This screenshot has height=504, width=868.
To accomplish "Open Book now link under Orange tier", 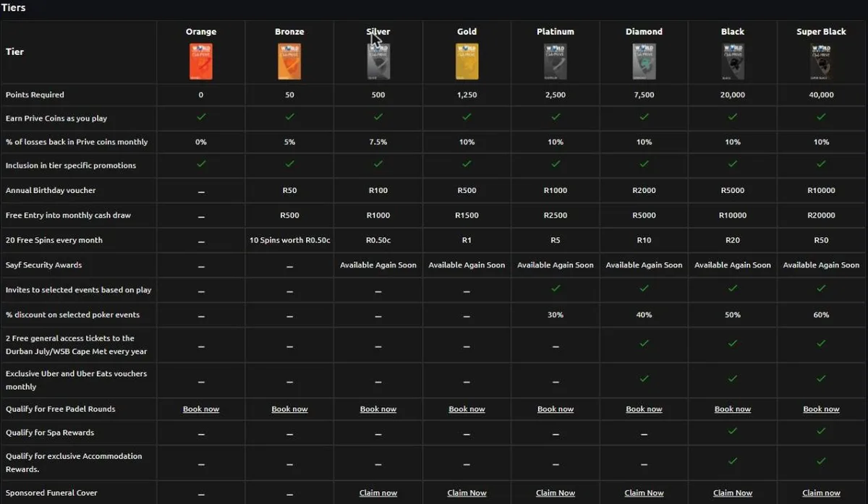I will tap(201, 409).
